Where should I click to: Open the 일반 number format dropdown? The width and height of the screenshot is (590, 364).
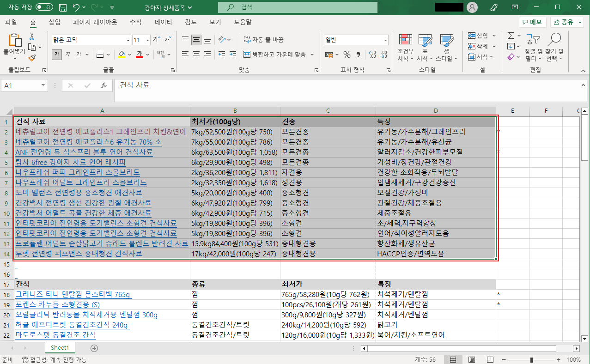385,40
